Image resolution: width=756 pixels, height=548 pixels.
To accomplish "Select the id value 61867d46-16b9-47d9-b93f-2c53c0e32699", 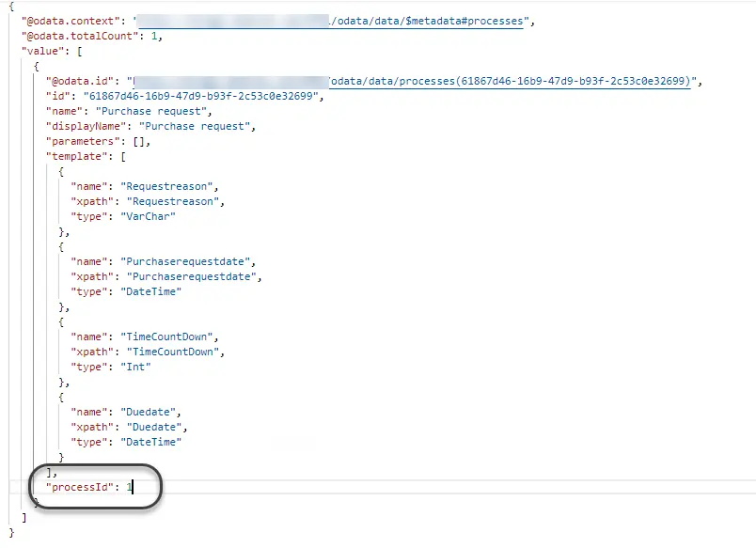I will click(201, 96).
